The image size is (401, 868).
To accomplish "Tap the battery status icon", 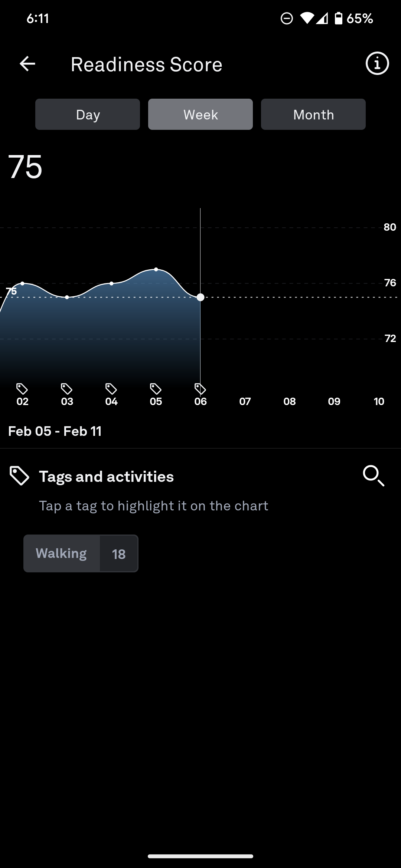I will [x=338, y=18].
